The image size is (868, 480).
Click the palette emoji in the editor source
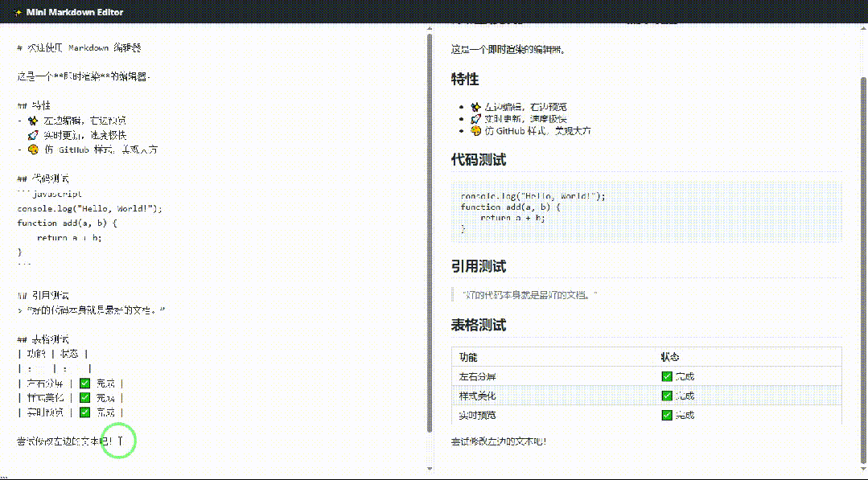33,150
